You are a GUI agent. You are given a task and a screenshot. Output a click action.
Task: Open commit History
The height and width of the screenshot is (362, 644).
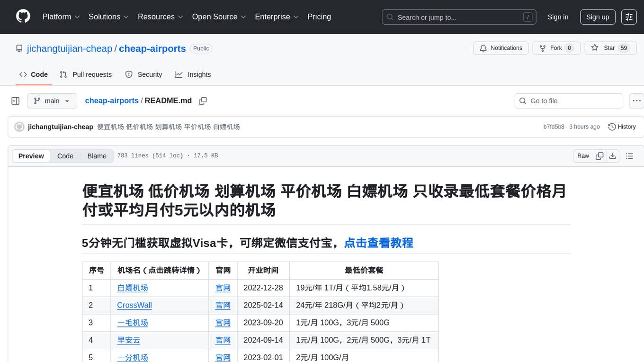tap(622, 127)
